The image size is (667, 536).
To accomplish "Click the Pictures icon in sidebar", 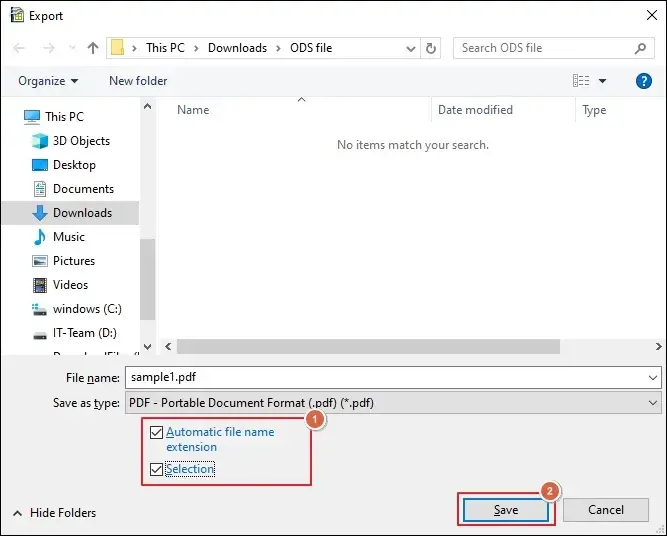I will click(x=40, y=261).
